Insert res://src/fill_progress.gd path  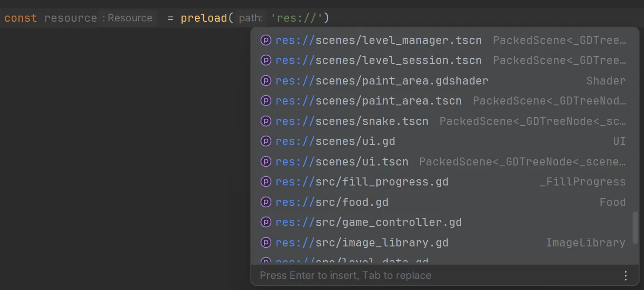tap(443, 181)
